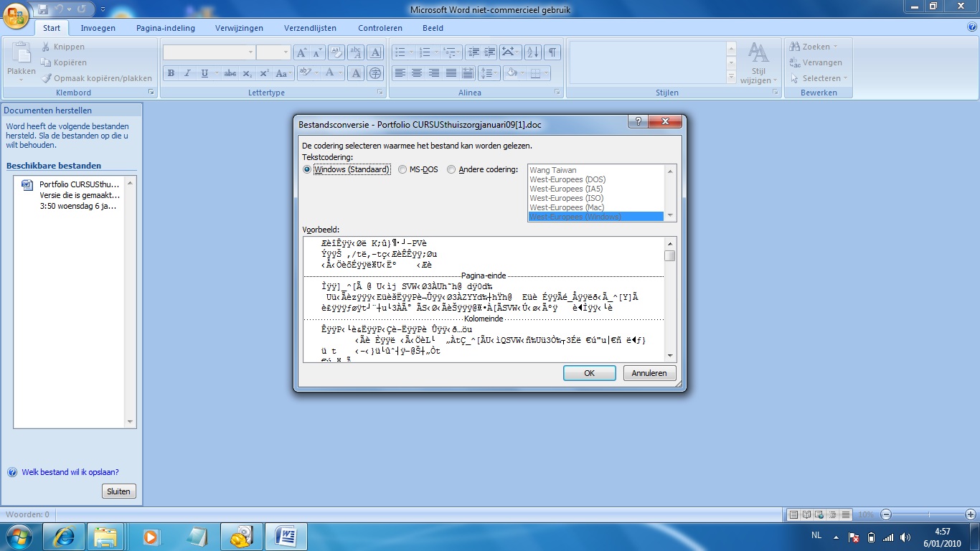Viewport: 980px width, 551px height.
Task: Click the grow font icon
Action: pos(301,52)
